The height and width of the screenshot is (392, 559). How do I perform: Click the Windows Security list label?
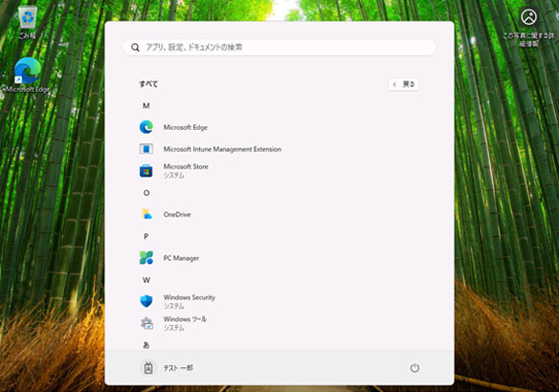[x=190, y=297]
